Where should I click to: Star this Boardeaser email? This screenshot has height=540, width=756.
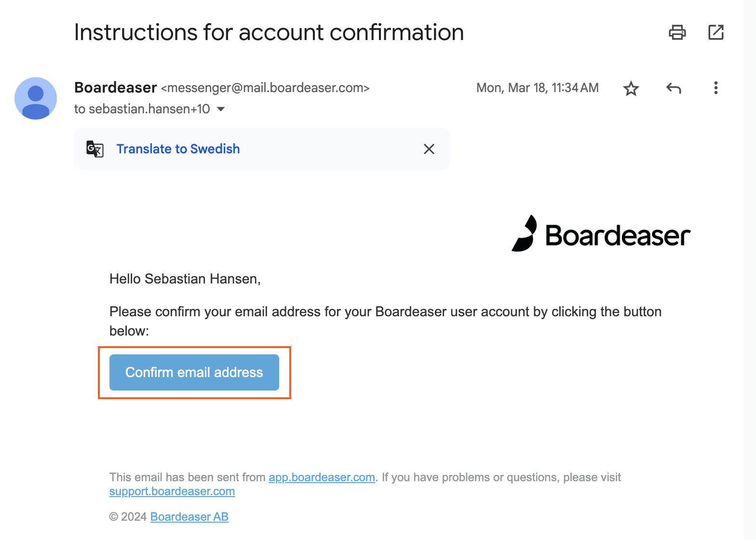pyautogui.click(x=631, y=88)
